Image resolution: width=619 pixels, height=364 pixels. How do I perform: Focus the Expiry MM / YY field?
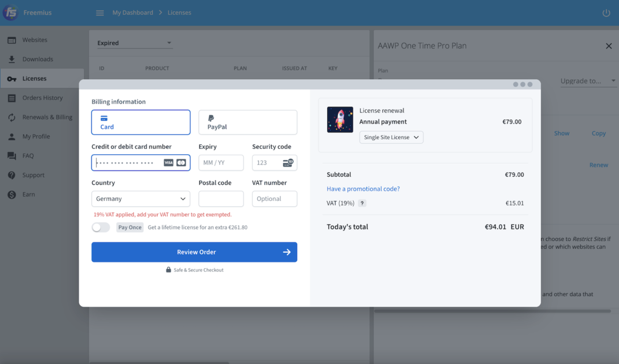point(221,163)
